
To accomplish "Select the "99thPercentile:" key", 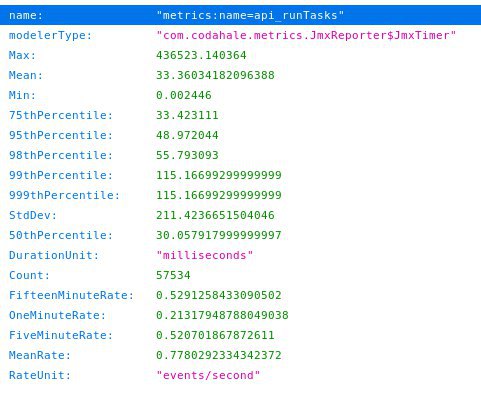I will click(x=61, y=175).
